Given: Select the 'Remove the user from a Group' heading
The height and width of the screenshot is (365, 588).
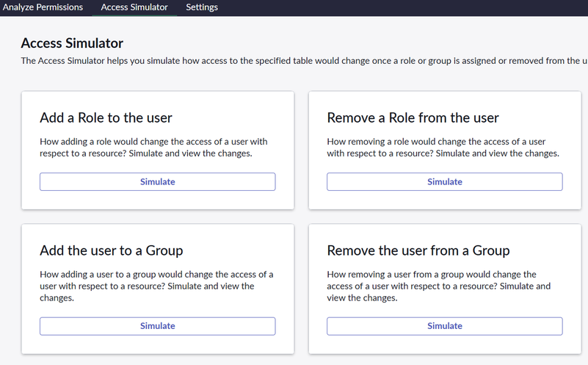Looking at the screenshot, I should 418,251.
